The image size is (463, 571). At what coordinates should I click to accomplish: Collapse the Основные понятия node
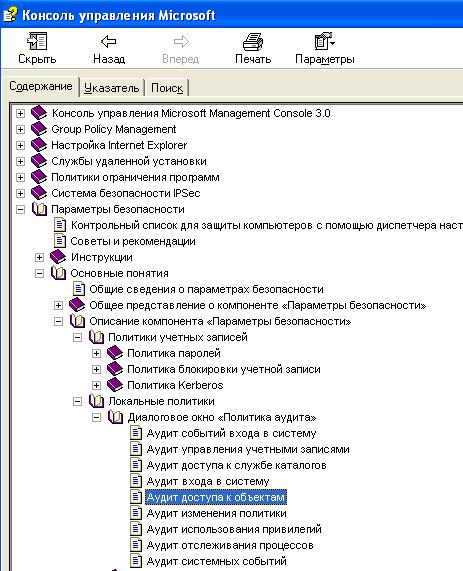(x=39, y=273)
